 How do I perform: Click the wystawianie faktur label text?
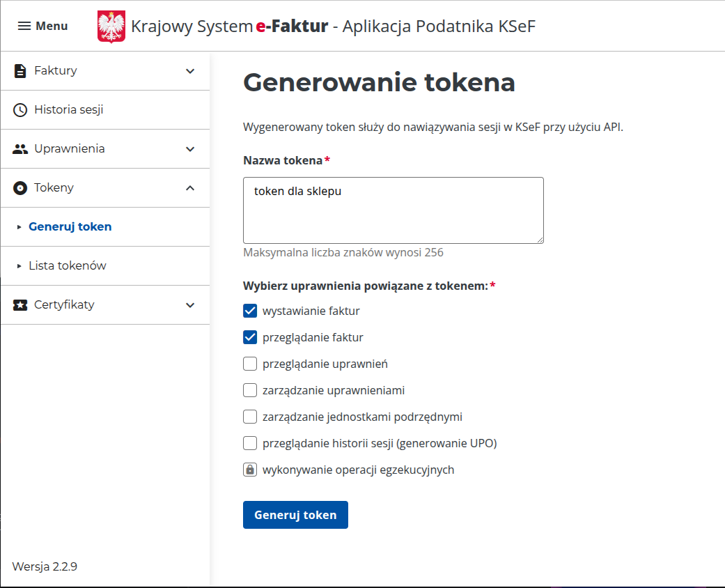311,311
